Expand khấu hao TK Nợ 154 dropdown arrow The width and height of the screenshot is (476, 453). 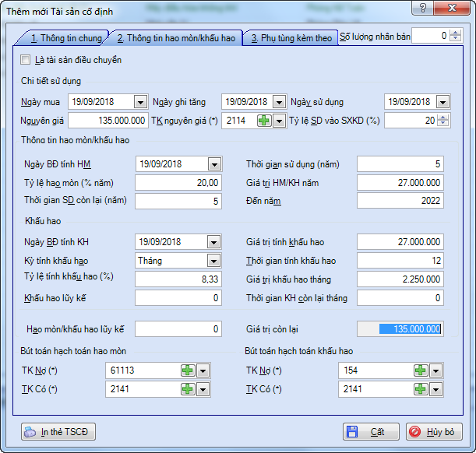436,370
